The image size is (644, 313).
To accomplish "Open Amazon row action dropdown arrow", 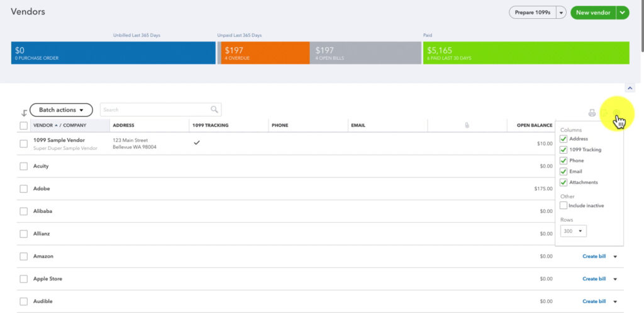I will click(615, 257).
